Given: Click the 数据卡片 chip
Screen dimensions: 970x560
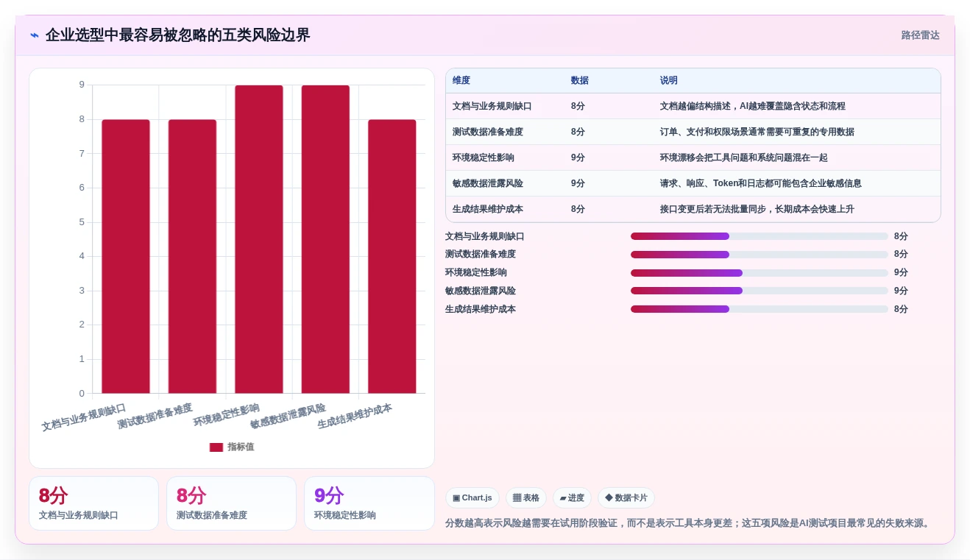Looking at the screenshot, I should [x=626, y=498].
